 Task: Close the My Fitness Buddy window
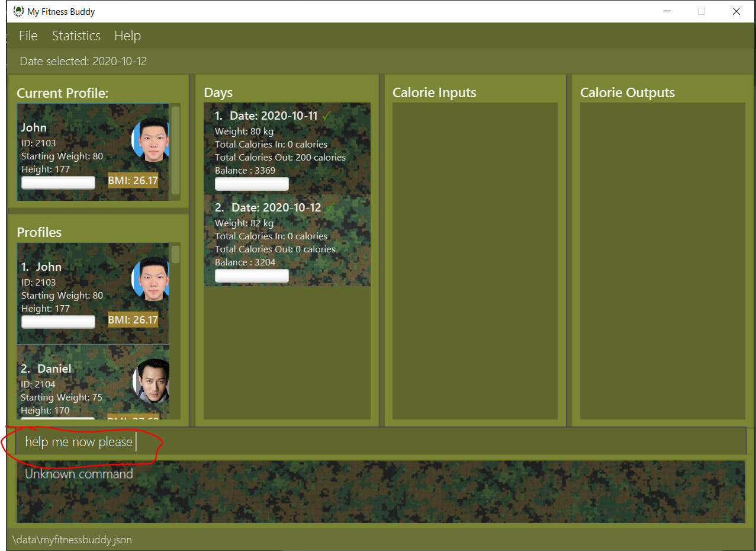736,11
